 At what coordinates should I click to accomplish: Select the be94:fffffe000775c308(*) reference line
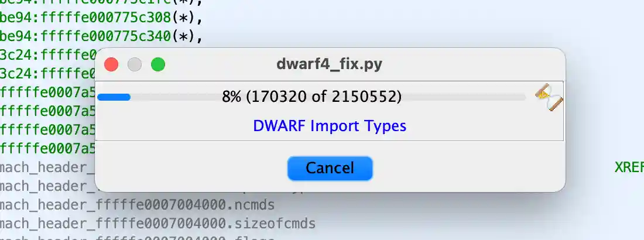click(x=101, y=18)
